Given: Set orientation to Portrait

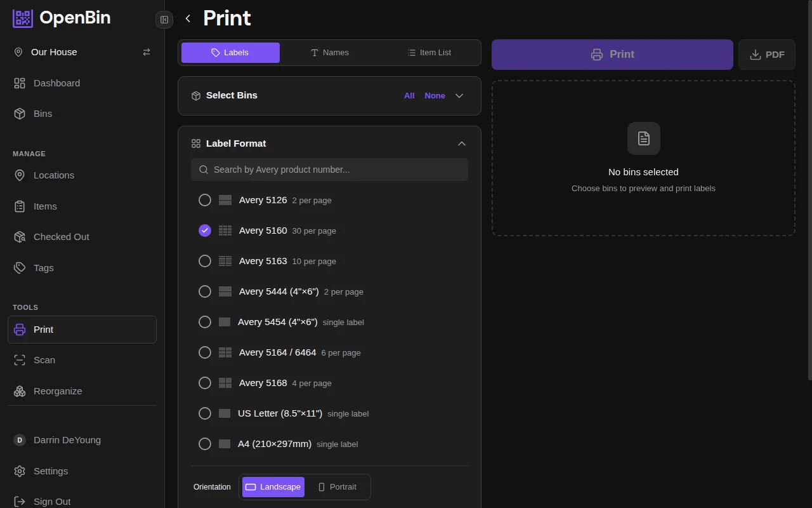Looking at the screenshot, I should (x=337, y=487).
